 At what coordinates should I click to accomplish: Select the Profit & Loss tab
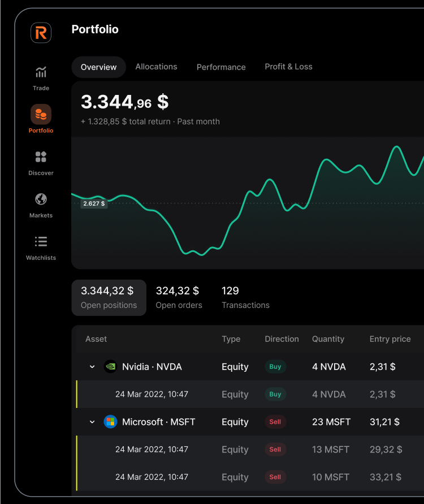(x=288, y=67)
